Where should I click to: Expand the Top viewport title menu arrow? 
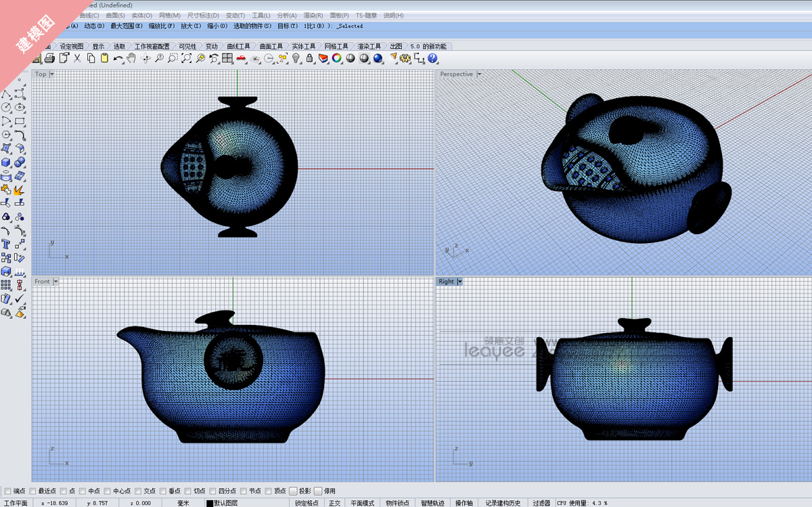tap(52, 74)
